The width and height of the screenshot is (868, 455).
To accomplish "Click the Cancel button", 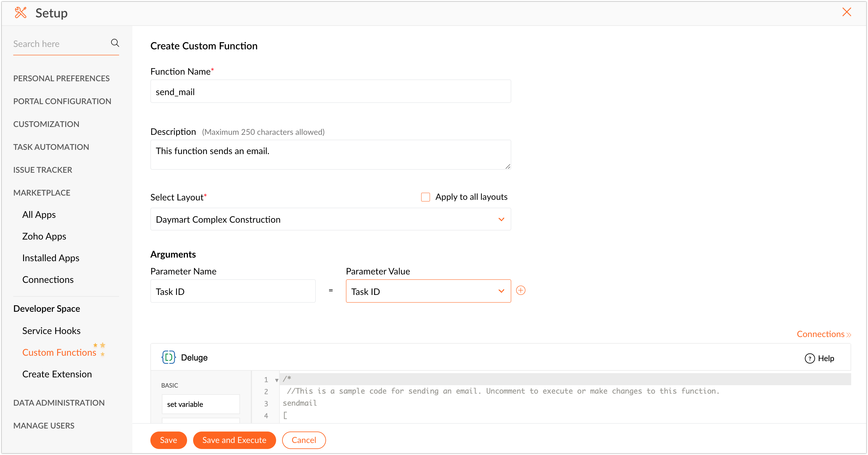I will click(x=303, y=440).
